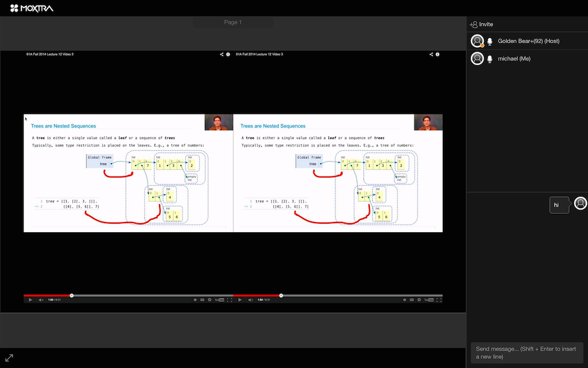Click avatar beside the 'hi' message
The width and height of the screenshot is (588, 368).
click(581, 203)
